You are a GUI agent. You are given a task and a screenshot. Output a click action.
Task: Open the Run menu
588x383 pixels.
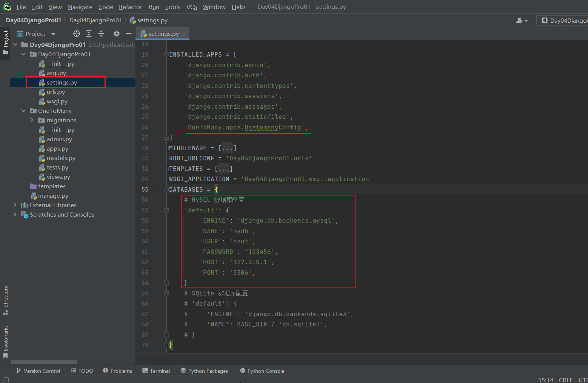pos(154,7)
